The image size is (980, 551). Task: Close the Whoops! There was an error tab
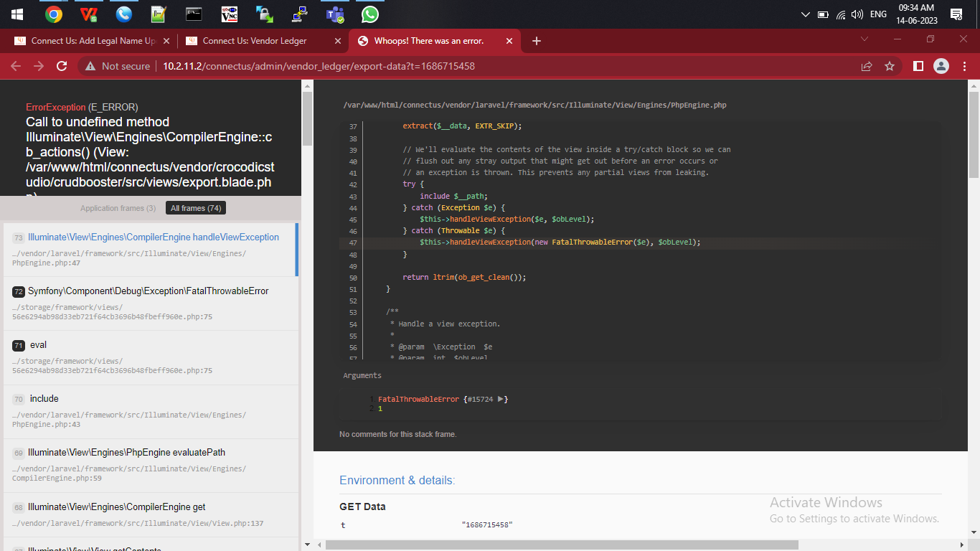509,41
